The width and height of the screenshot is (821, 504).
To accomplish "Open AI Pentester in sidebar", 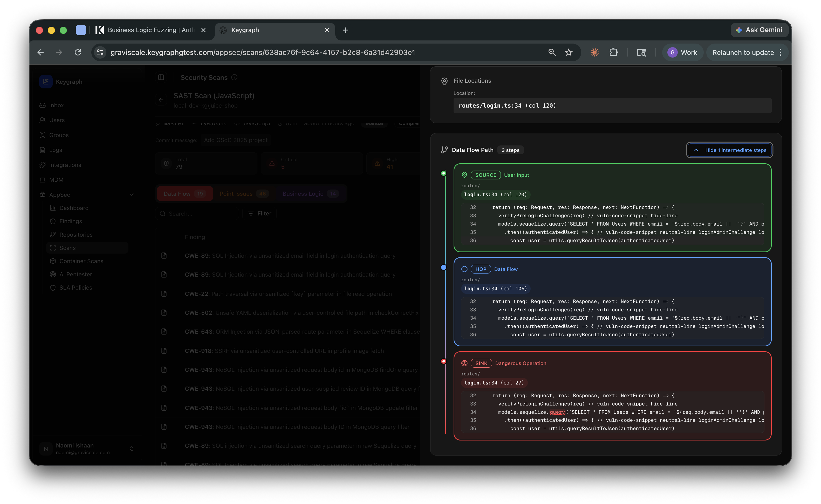I will [76, 274].
